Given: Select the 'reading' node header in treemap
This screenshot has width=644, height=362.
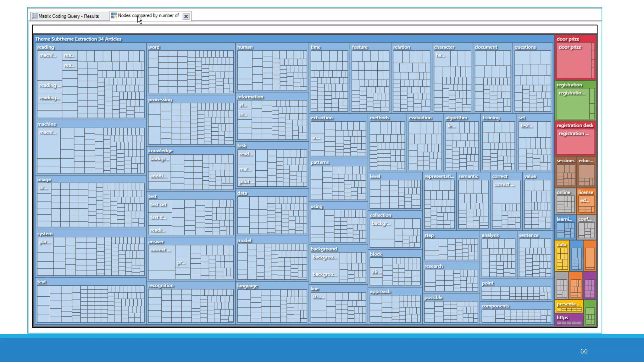Looking at the screenshot, I should (46, 47).
